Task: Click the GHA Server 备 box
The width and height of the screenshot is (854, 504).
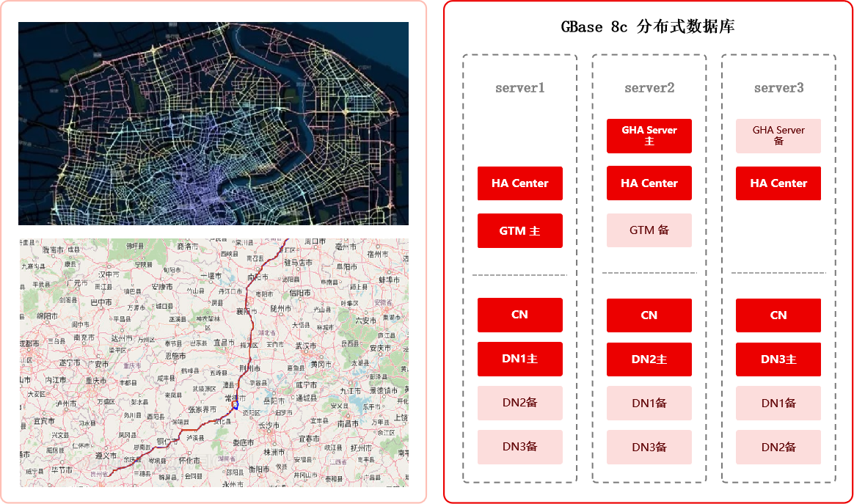Action: 778,136
